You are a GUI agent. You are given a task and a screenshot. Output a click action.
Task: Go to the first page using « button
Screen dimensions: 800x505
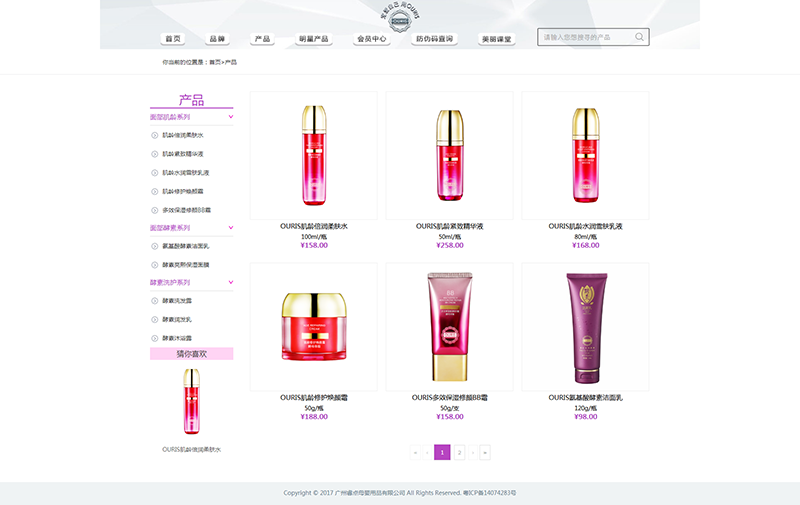(415, 453)
